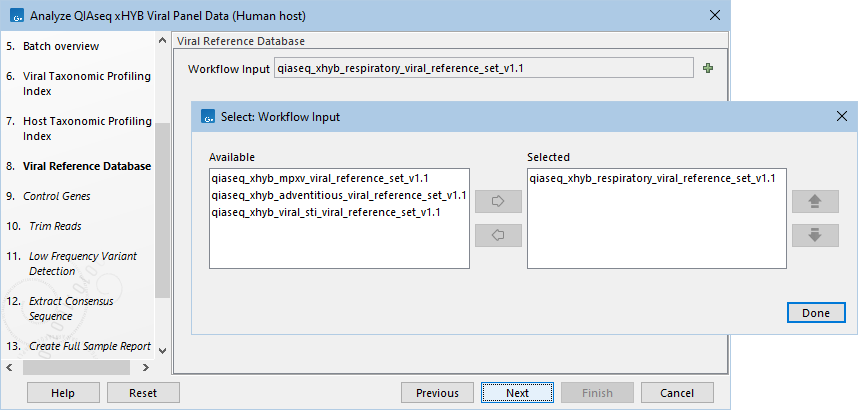Close the Analyze QIAseq xHYB wizard window

point(714,15)
